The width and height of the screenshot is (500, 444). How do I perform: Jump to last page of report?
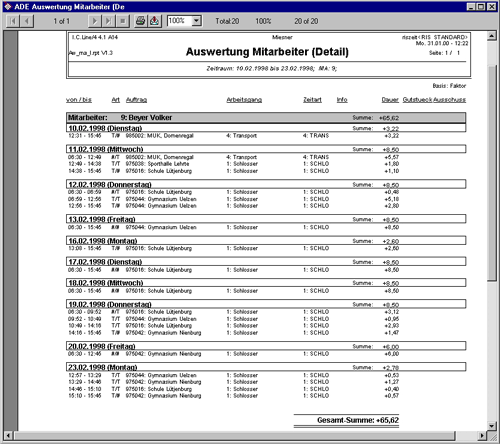tap(108, 21)
